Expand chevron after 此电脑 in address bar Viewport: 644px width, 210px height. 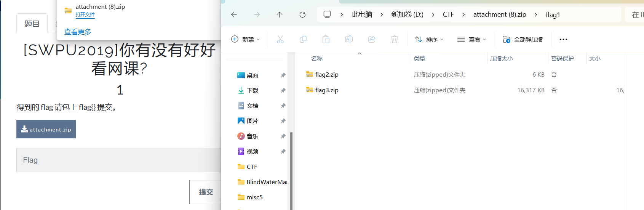tap(382, 14)
